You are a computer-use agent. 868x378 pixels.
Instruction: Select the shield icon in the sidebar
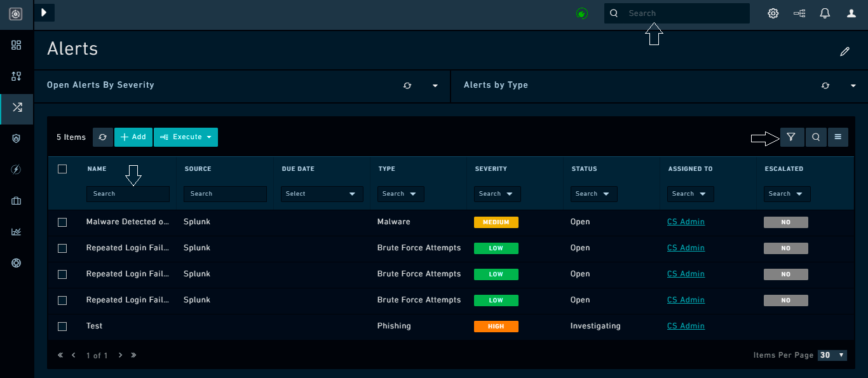[16, 138]
